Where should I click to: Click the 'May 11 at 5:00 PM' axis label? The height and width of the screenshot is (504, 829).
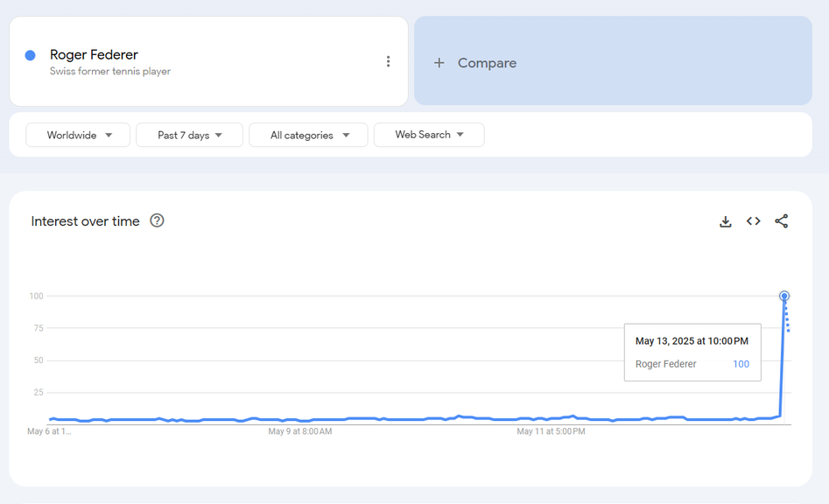[551, 431]
